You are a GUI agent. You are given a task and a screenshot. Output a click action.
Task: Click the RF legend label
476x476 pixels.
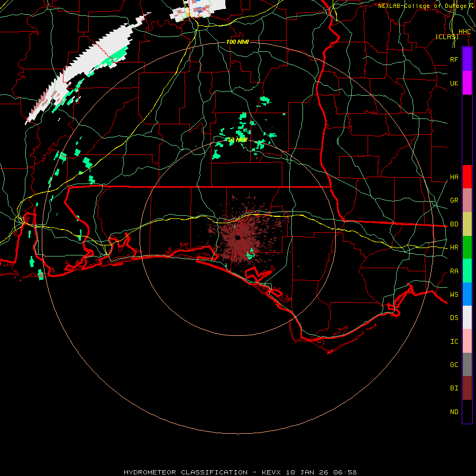tap(454, 59)
